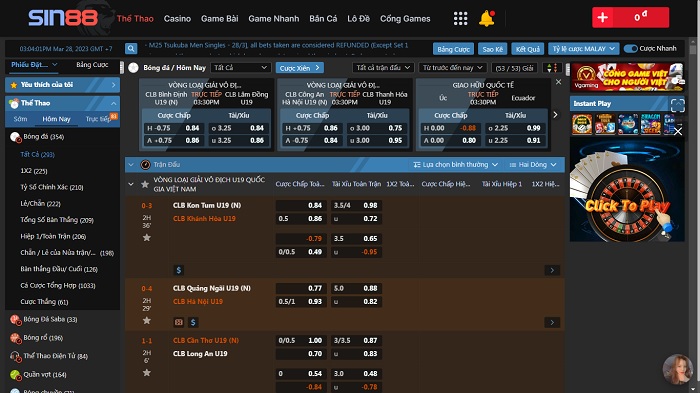This screenshot has width=700, height=393.
Task: Open the notifications bell
Action: point(487,18)
